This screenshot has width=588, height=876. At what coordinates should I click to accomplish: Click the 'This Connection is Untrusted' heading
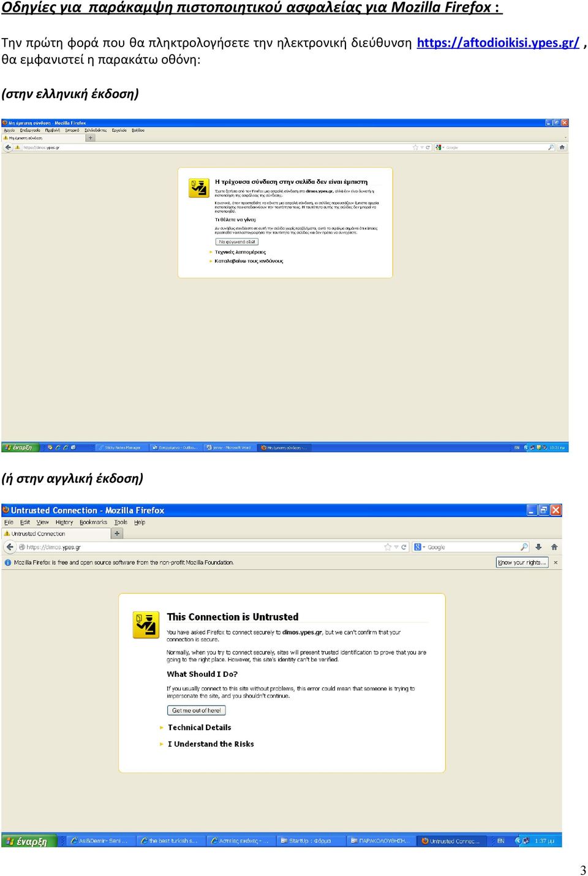coord(233,617)
